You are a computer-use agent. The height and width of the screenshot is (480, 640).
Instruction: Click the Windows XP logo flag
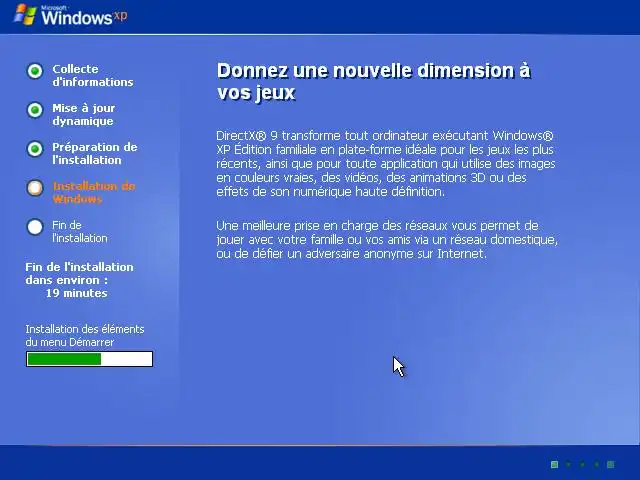(x=25, y=15)
